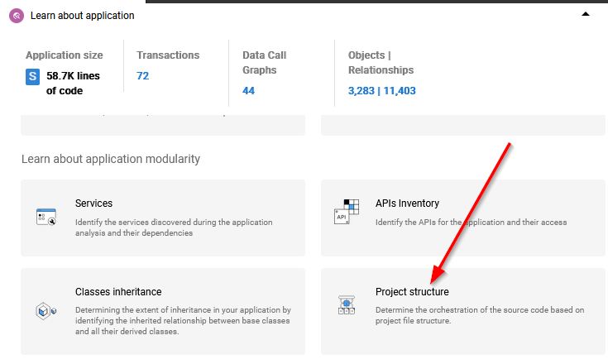Open the Project structure card heading
This screenshot has width=608, height=364.
click(412, 291)
